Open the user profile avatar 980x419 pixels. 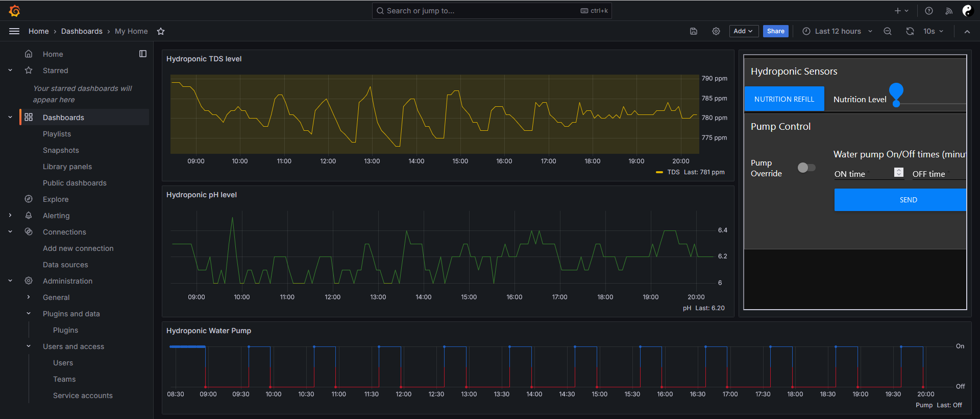tap(967, 11)
